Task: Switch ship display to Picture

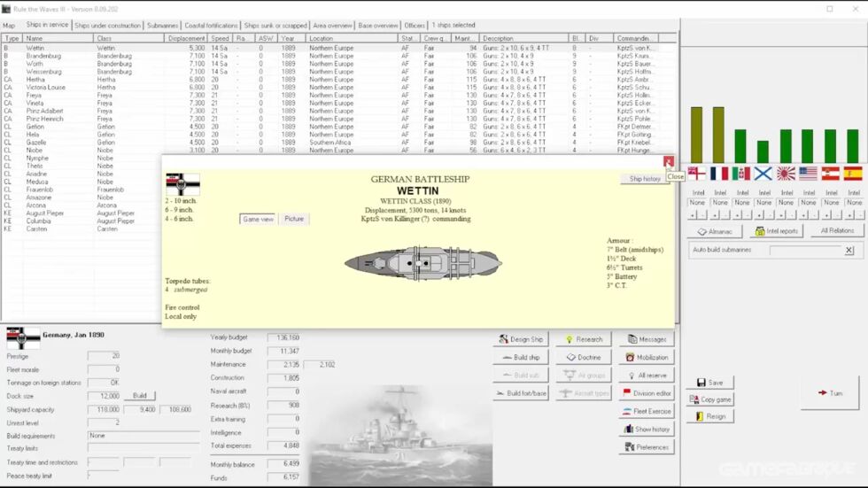Action: [294, 219]
